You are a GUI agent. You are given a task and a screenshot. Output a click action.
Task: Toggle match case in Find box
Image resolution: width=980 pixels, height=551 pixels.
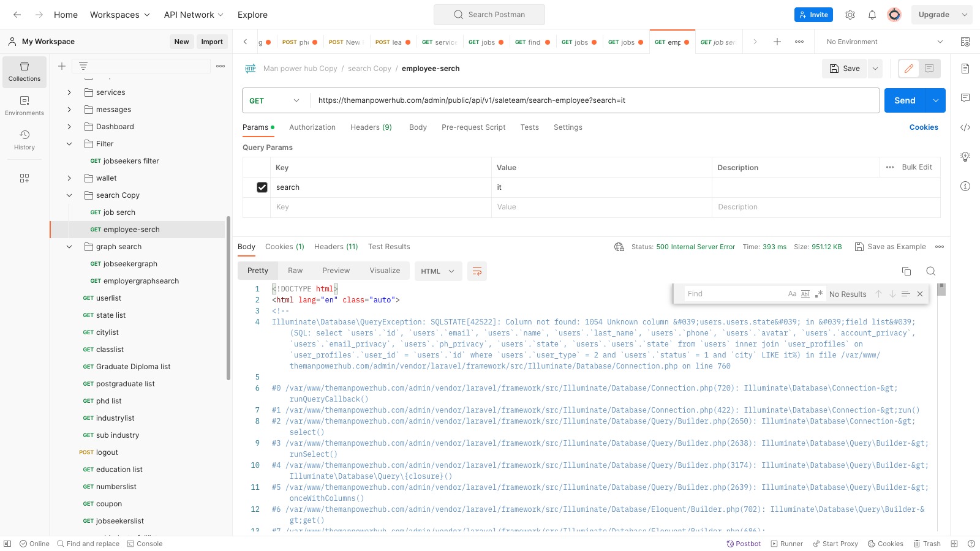click(792, 294)
